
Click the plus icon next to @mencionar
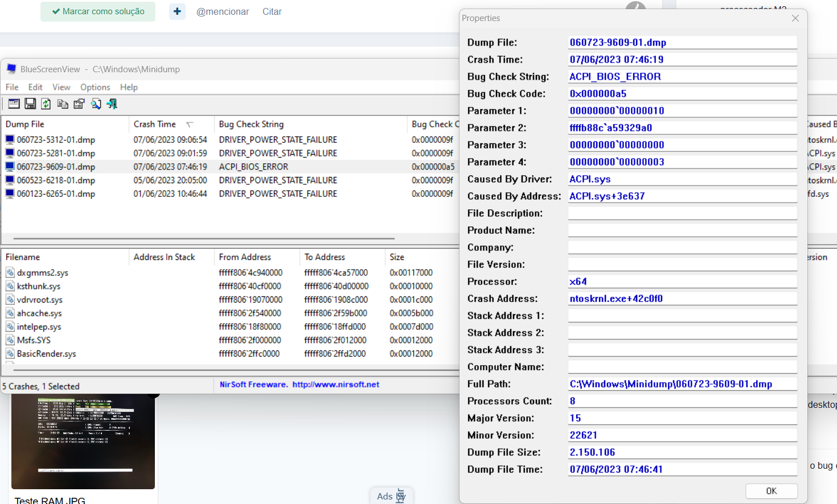pos(178,11)
